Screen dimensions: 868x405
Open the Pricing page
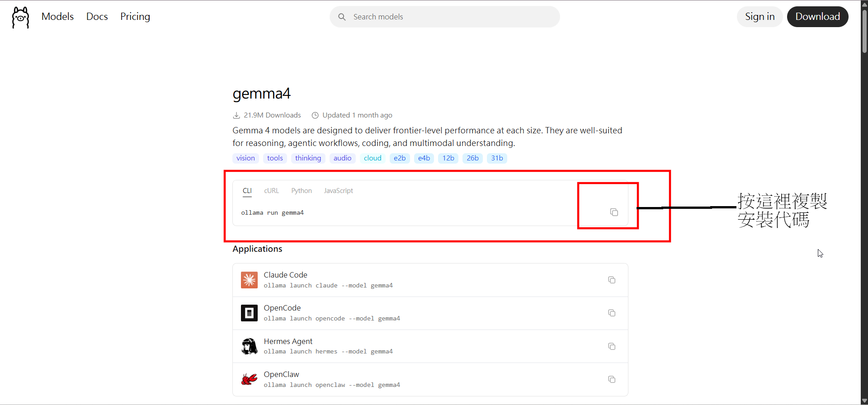point(135,17)
